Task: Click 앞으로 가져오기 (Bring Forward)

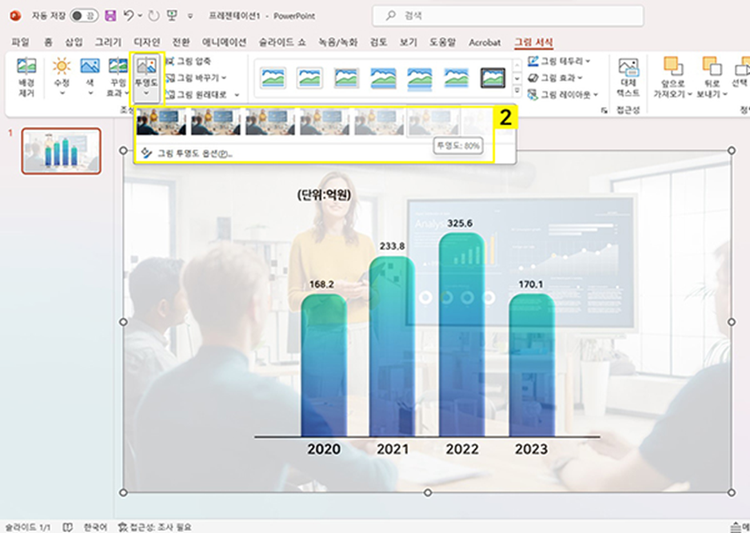Action: click(x=672, y=78)
